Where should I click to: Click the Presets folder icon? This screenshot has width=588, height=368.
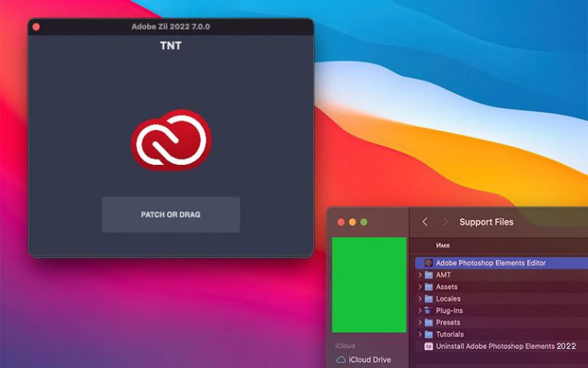(x=429, y=323)
